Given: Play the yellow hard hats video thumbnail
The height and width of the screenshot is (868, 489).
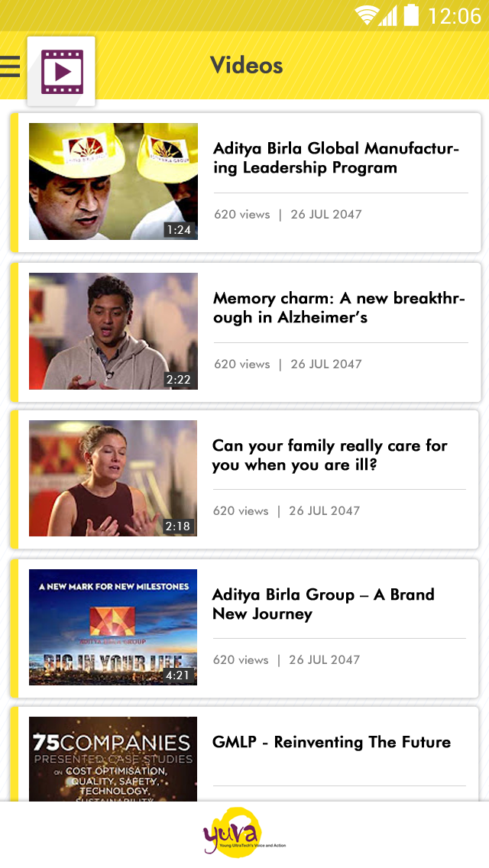Looking at the screenshot, I should point(113,181).
